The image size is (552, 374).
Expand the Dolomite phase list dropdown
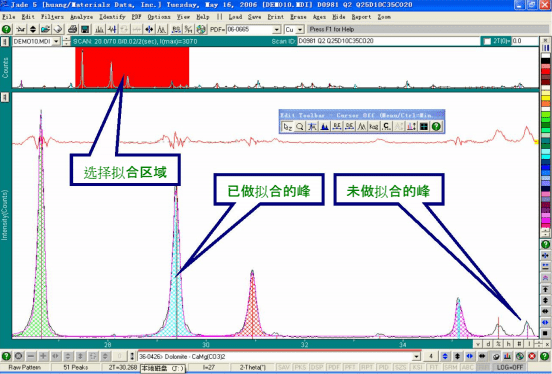pyautogui.click(x=417, y=357)
